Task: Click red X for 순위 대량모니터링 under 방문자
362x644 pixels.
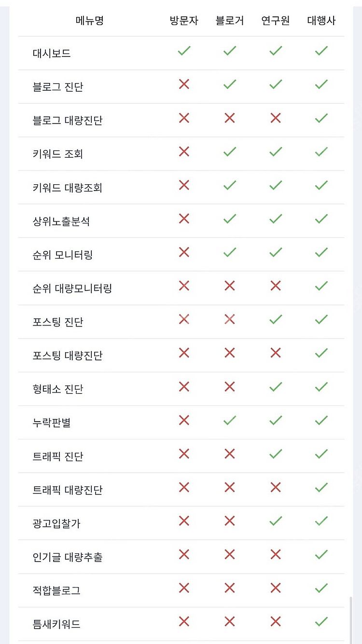Action: [x=184, y=286]
